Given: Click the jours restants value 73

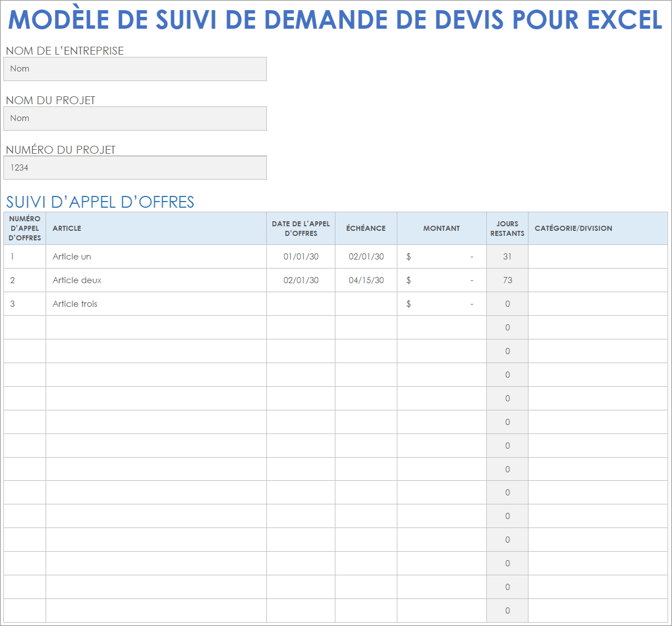Looking at the screenshot, I should [507, 280].
